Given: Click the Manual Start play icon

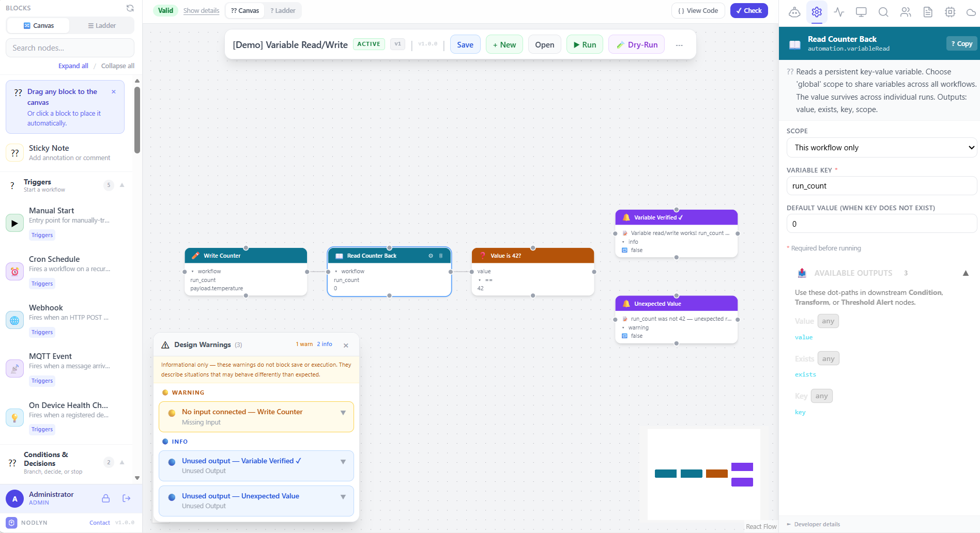Looking at the screenshot, I should point(14,223).
